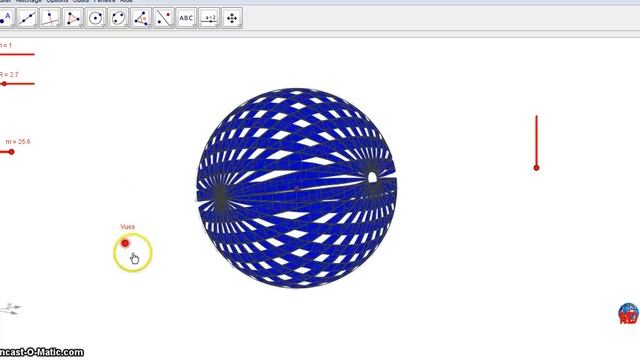Screen dimensions: 640x360
Task: Click the n = 1 slider track
Action: [x=17, y=54]
